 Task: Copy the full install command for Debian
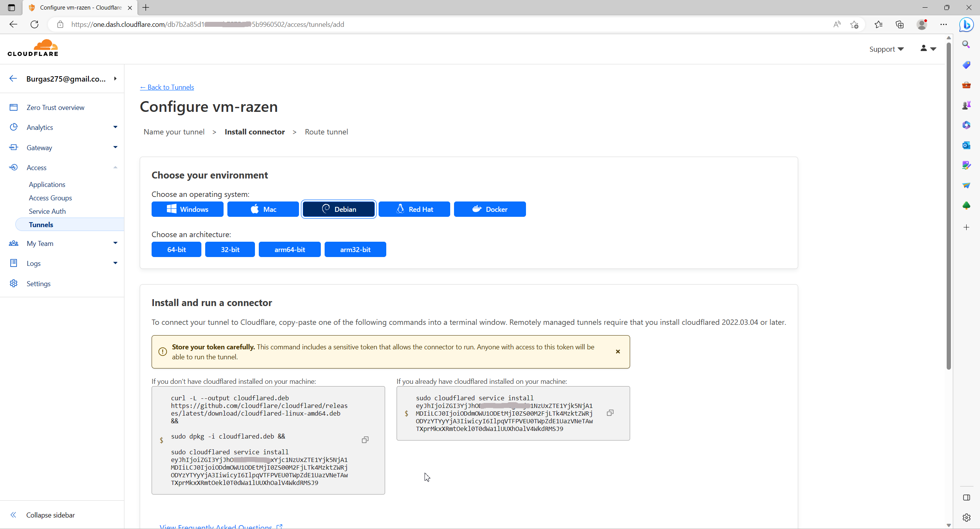point(365,440)
